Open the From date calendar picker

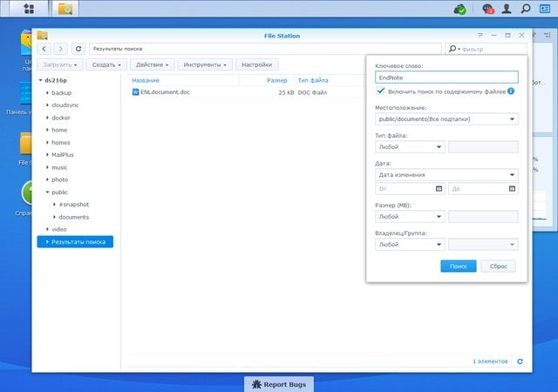(x=439, y=188)
